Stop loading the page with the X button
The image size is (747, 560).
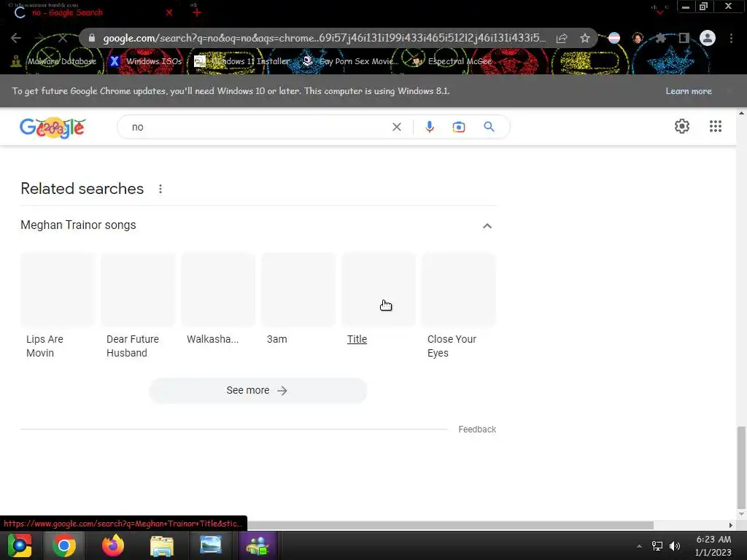tap(63, 38)
